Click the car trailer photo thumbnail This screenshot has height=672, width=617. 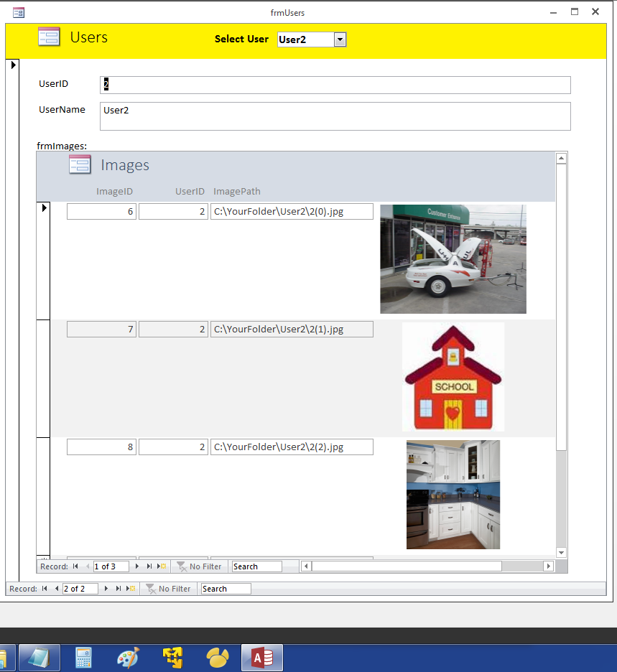click(x=453, y=259)
